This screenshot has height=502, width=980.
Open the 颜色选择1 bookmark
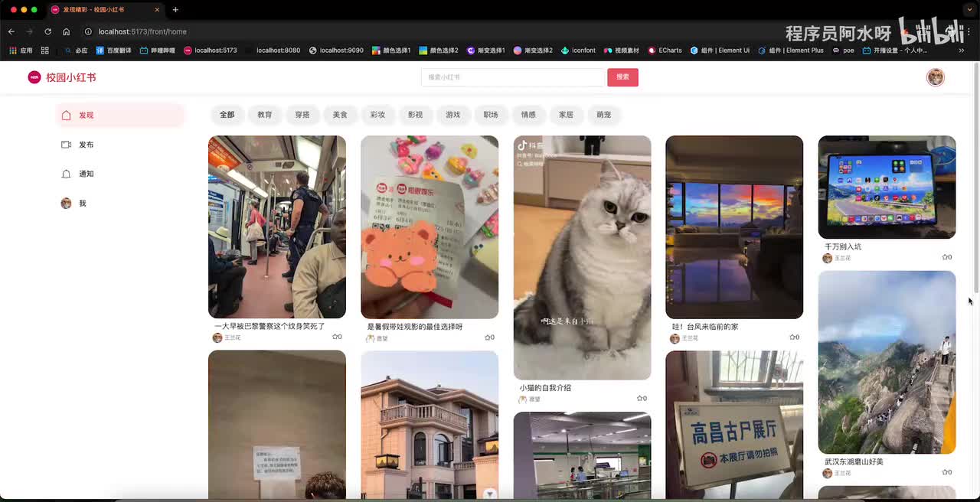(391, 51)
